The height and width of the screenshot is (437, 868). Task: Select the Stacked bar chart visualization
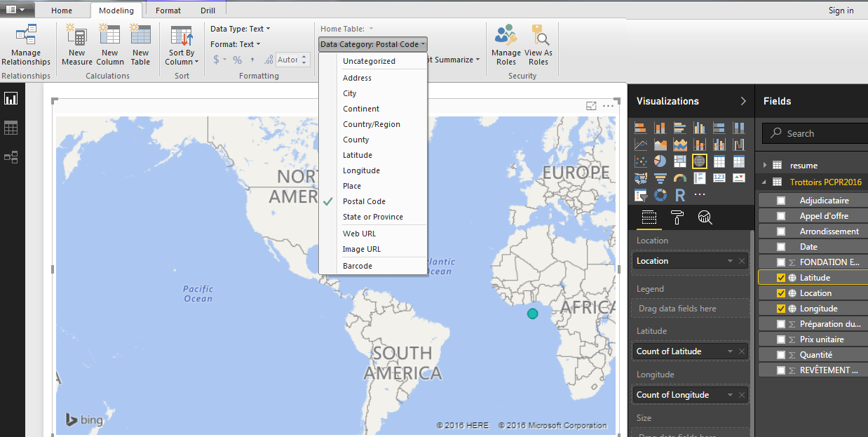tap(641, 128)
